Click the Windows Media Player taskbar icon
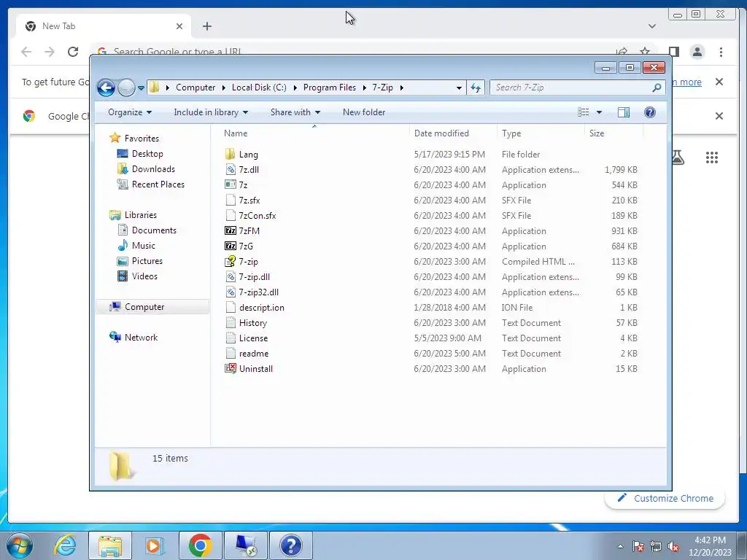The image size is (747, 560). (154, 545)
